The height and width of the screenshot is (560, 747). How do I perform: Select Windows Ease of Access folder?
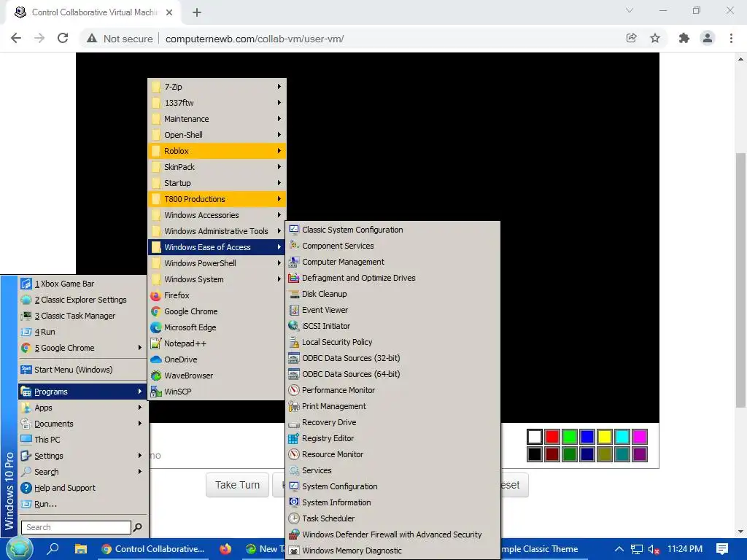click(217, 247)
